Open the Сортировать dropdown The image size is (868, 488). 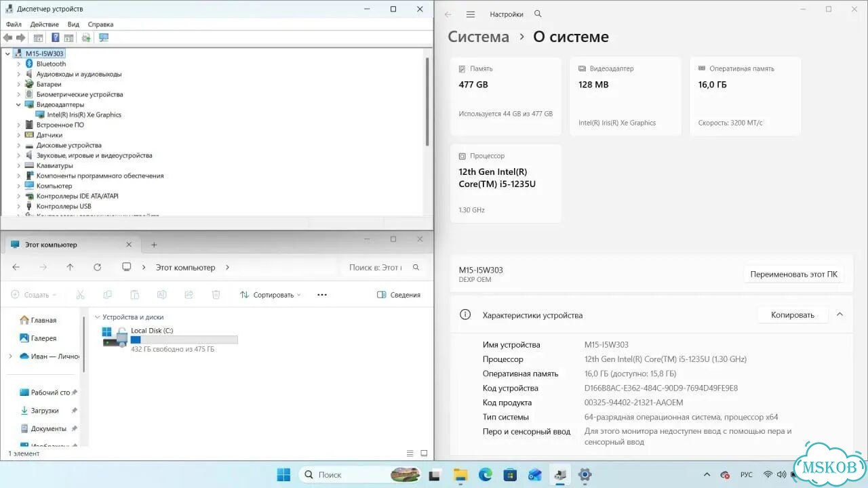270,295
